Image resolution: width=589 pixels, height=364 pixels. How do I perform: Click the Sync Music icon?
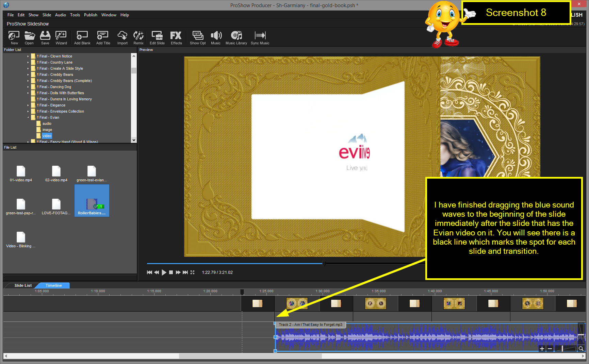click(x=260, y=37)
